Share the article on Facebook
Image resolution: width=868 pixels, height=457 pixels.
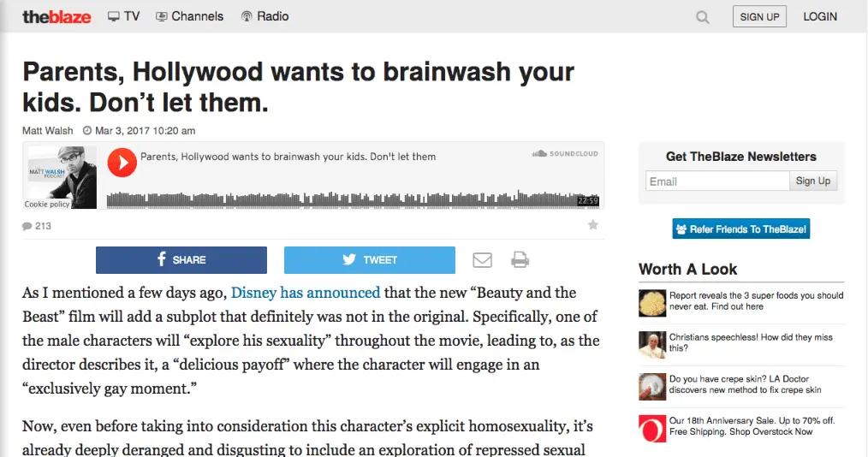181,260
